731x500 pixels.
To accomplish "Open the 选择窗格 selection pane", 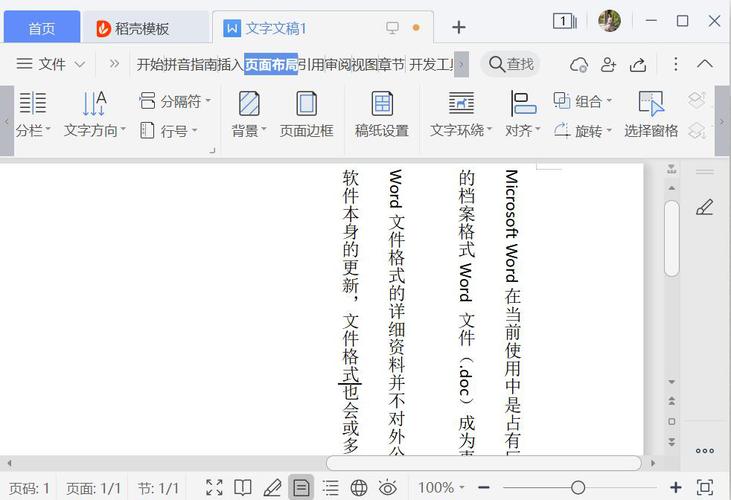I will (651, 115).
